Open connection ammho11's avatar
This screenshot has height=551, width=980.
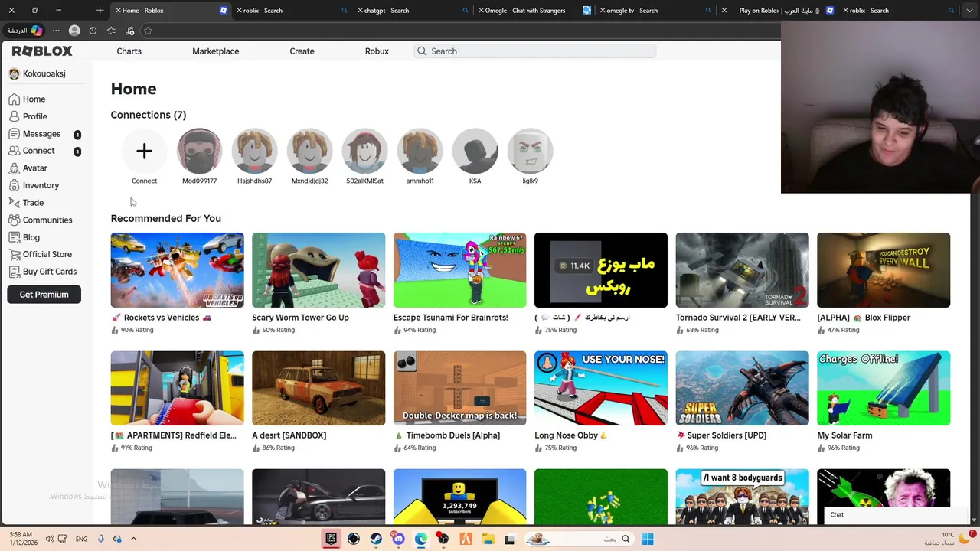(420, 152)
